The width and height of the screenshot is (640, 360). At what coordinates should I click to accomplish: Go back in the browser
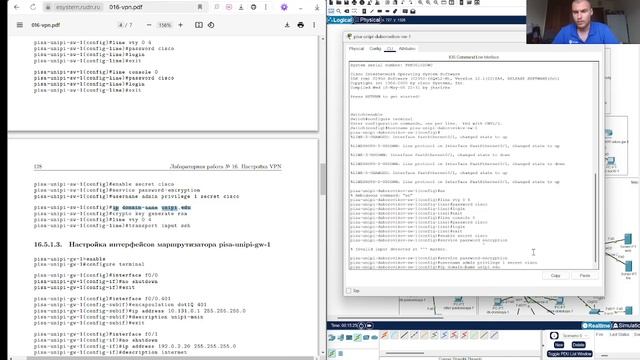point(16,7)
